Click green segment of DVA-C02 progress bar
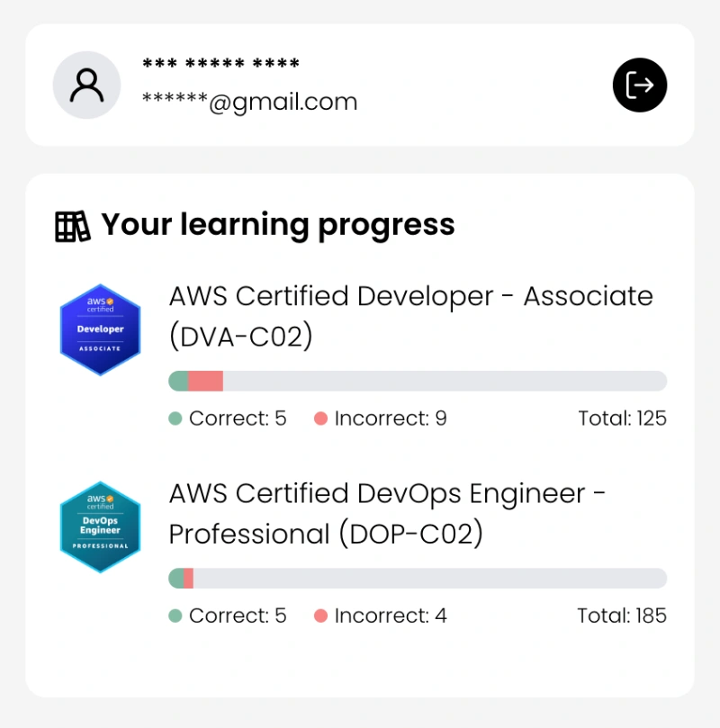The image size is (720, 728). [178, 381]
